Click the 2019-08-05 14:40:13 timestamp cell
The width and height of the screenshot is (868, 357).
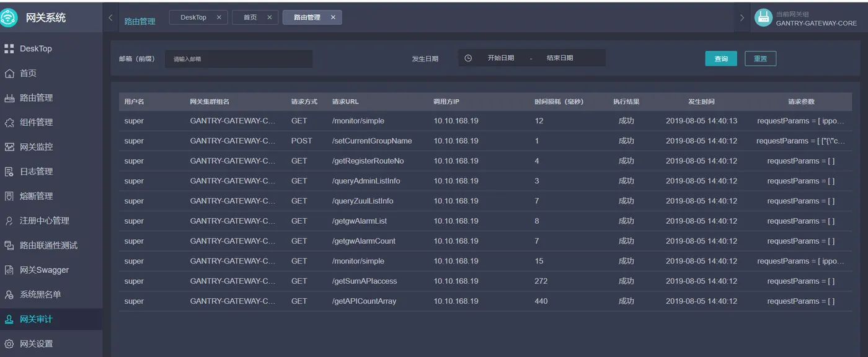point(701,121)
